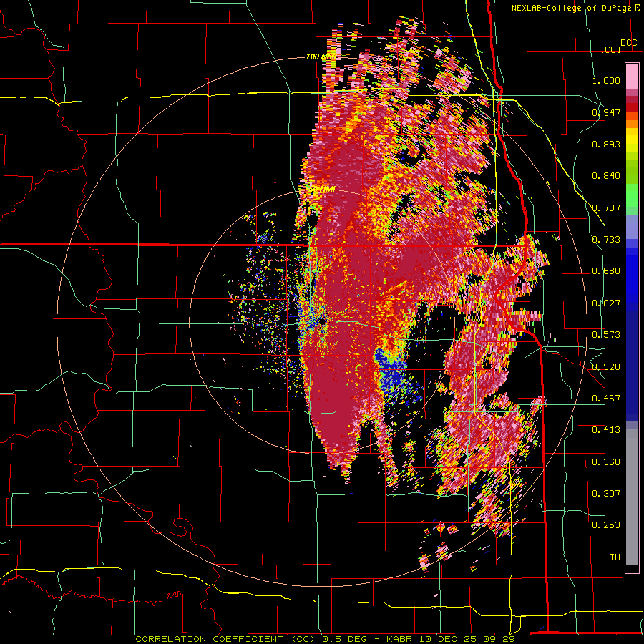This screenshot has height=644, width=644.
Task: Pick the bright green swatch on color bar
Action: click(x=632, y=195)
